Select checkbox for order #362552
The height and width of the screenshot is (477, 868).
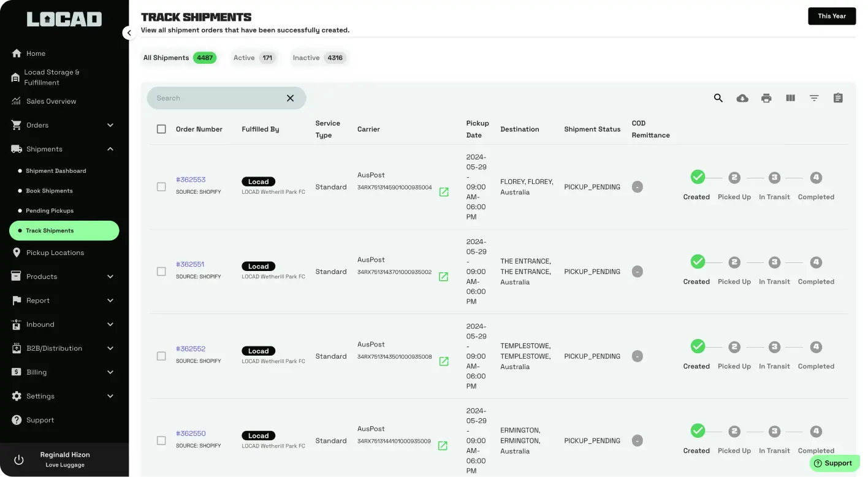coord(161,356)
